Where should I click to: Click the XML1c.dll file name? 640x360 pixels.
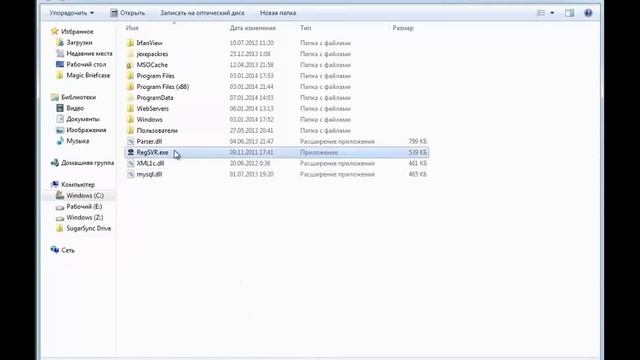click(150, 163)
